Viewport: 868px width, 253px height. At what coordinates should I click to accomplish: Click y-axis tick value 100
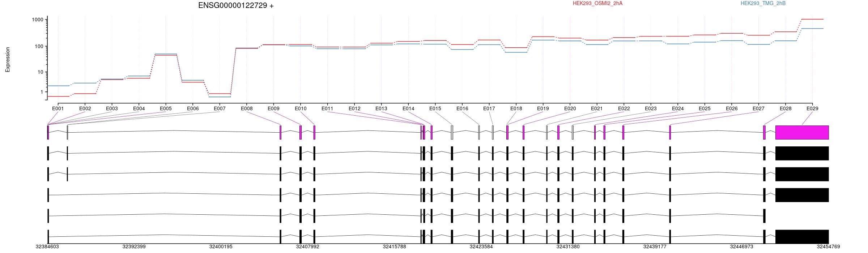39,46
